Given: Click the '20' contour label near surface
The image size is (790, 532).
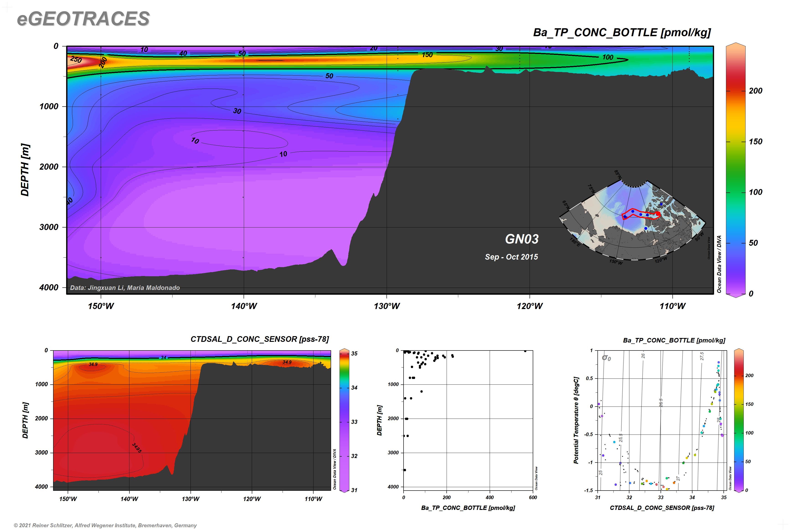Looking at the screenshot, I should pos(373,48).
